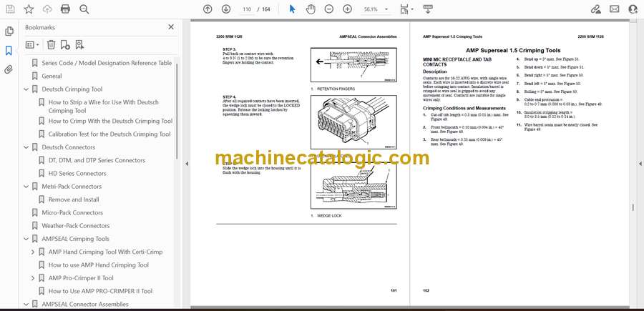The image size is (644, 311).
Task: Click the Save file icon
Action: coord(10,9)
